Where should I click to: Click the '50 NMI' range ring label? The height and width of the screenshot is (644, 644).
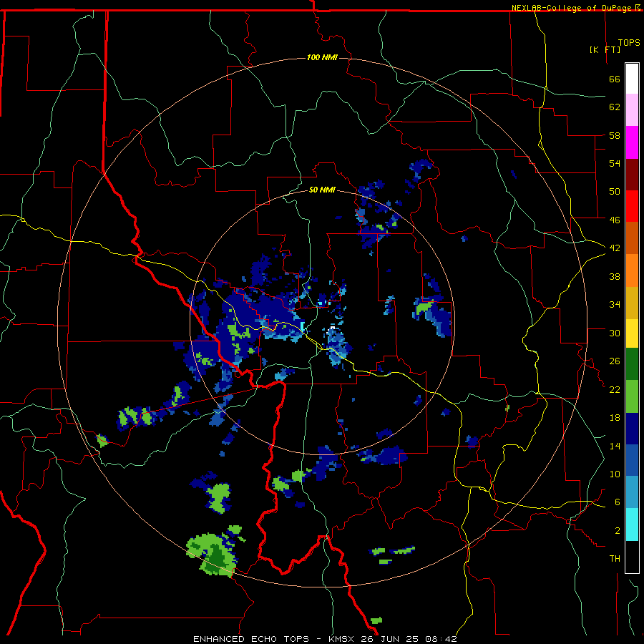322,190
